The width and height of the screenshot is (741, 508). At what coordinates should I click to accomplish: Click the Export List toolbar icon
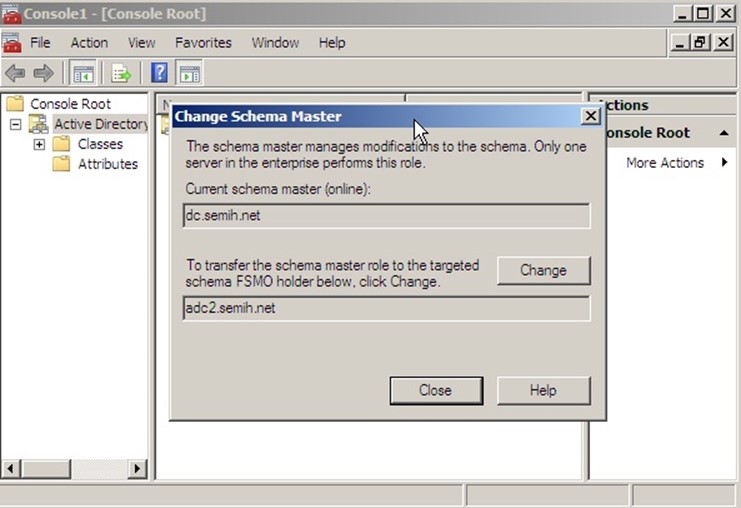coord(121,73)
